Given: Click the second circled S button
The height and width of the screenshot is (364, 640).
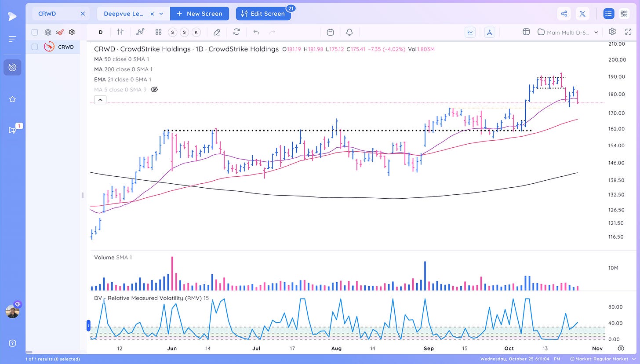Looking at the screenshot, I should click(184, 32).
